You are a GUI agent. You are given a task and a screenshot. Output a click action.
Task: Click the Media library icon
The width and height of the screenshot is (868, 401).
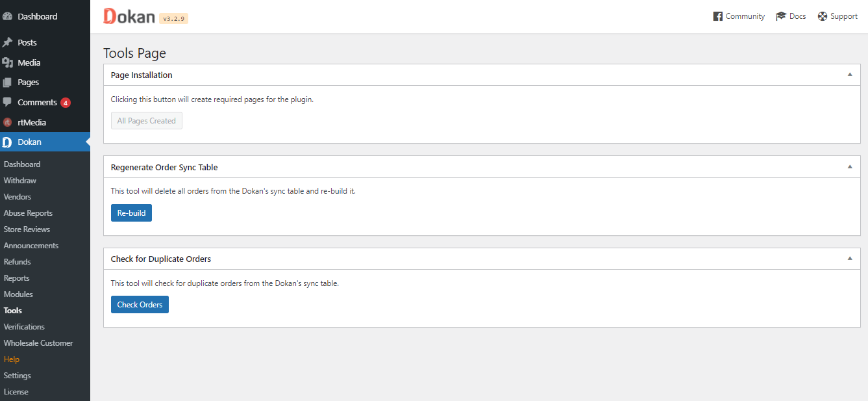coord(8,62)
